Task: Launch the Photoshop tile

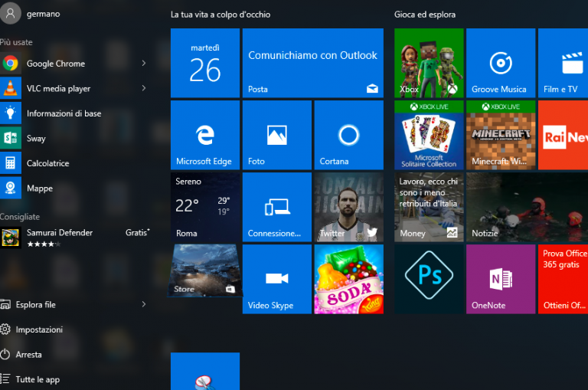Action: coord(429,279)
